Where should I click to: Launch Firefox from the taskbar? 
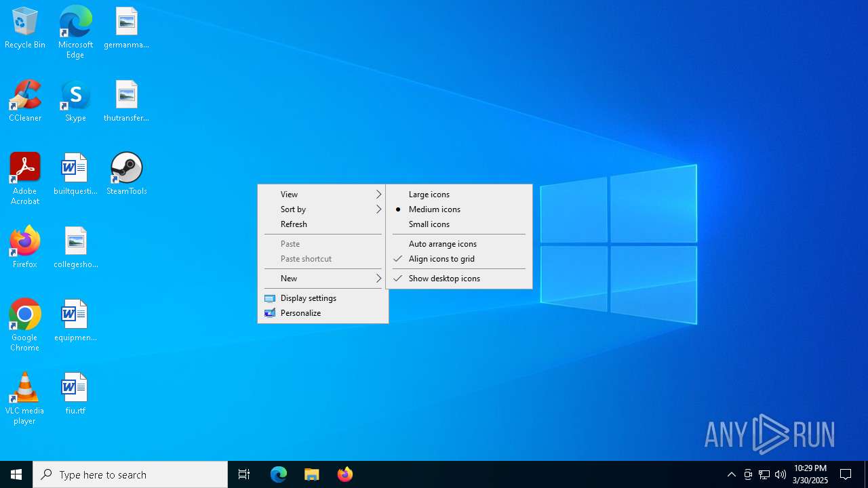pos(344,474)
